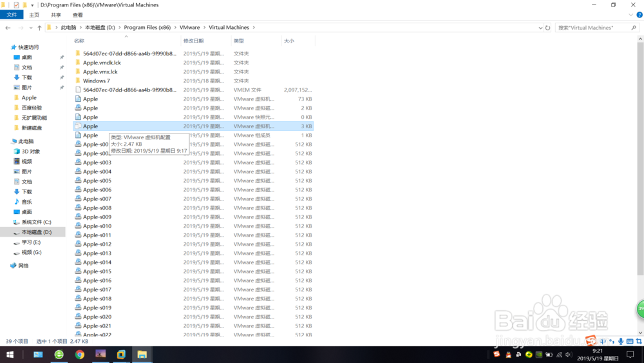
Task: Select 本地磁盘 (D:) drive in sidebar
Action: tap(36, 232)
